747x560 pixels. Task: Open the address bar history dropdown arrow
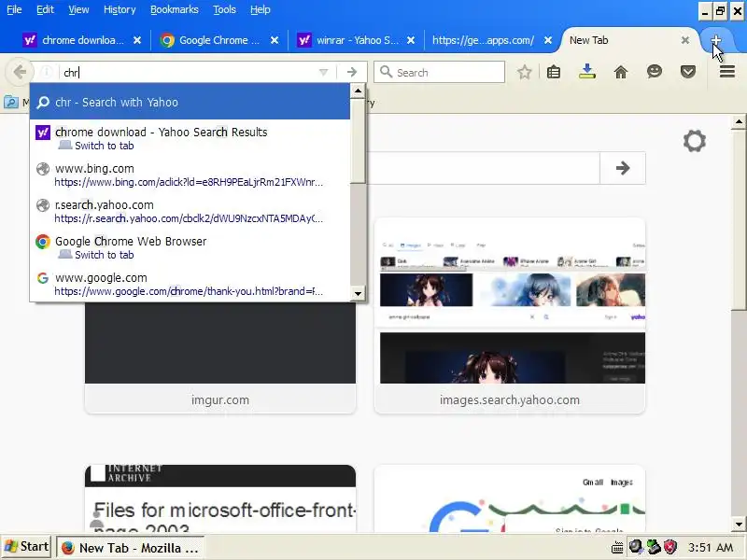tap(323, 73)
